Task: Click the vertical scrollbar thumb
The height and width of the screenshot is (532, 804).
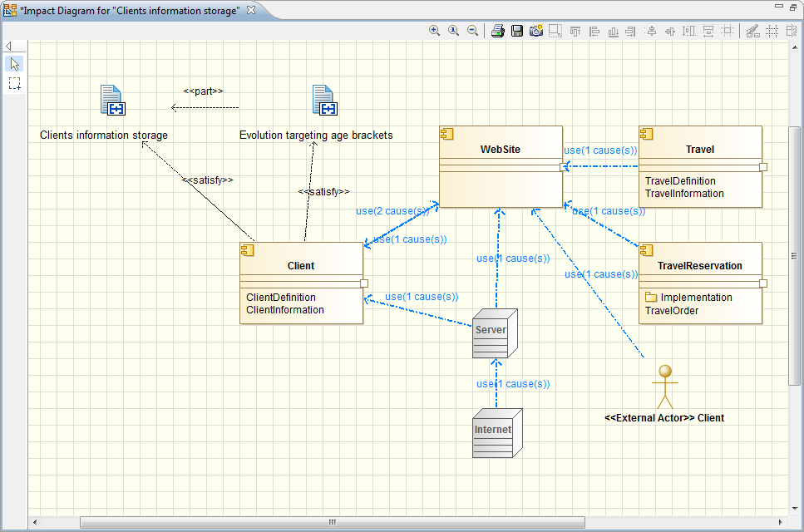Action: click(x=794, y=255)
